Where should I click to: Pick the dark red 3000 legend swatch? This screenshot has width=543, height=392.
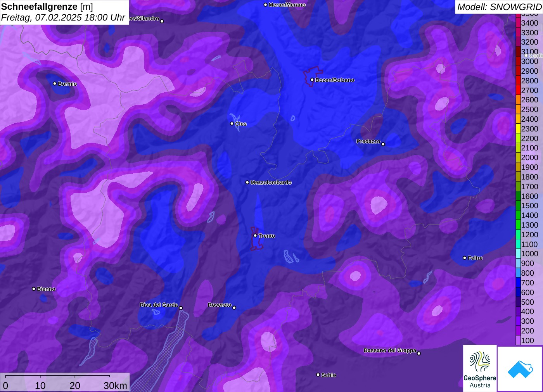(x=518, y=61)
